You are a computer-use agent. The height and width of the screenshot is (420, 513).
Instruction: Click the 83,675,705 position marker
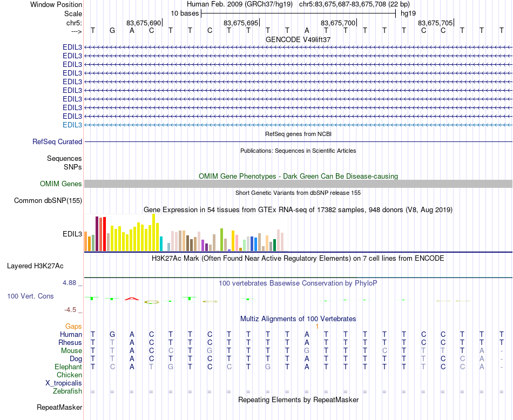436,23
